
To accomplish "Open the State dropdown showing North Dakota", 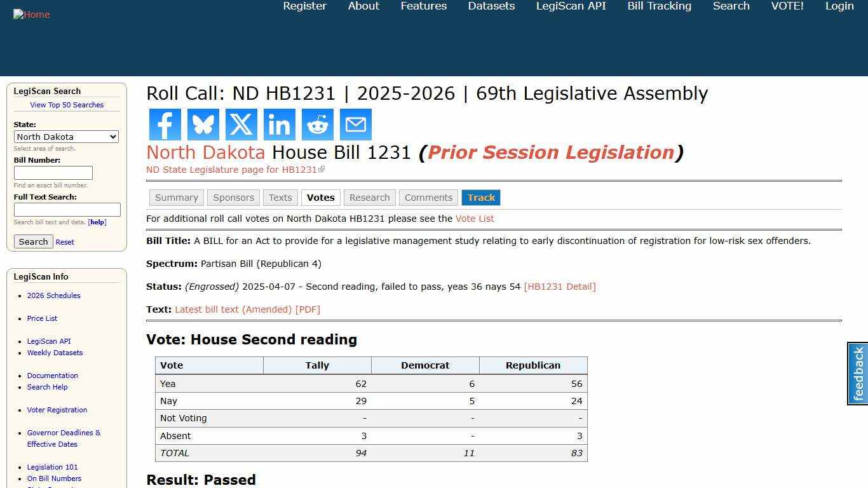I will [66, 137].
